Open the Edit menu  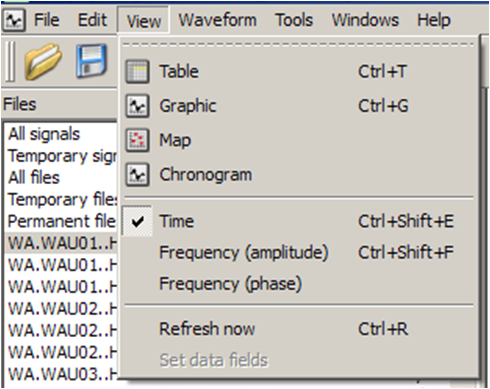92,20
